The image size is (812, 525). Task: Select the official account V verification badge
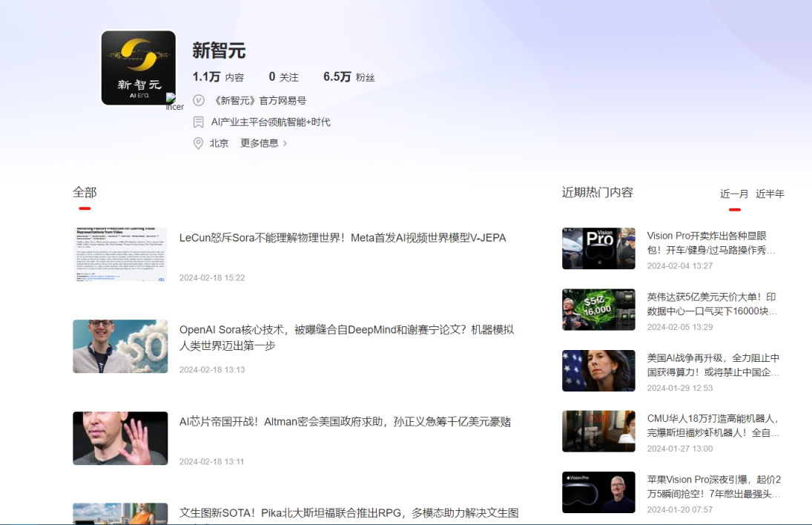198,100
